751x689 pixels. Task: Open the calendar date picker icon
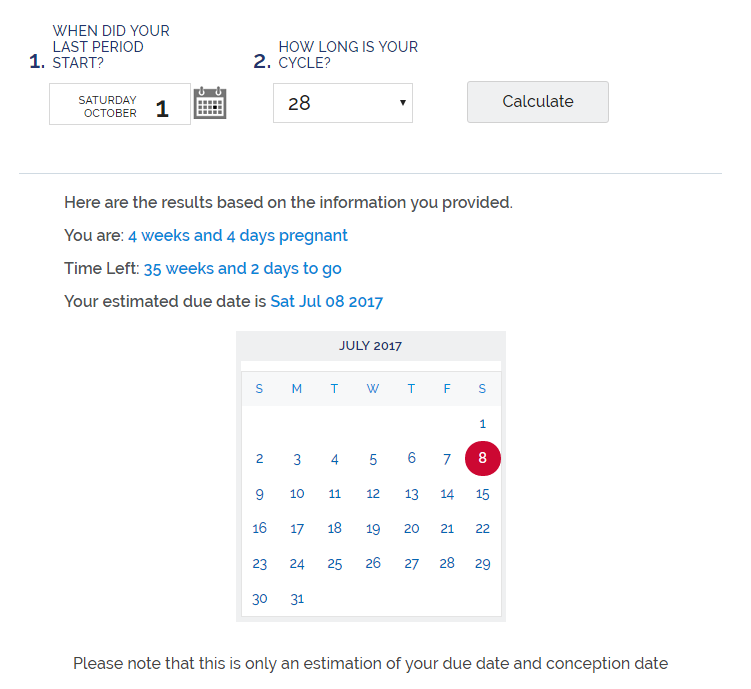point(210,103)
